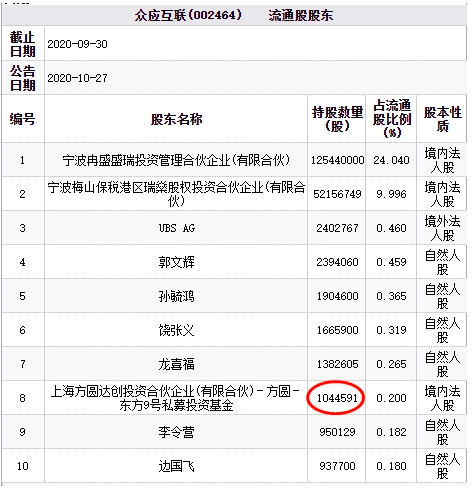
Task: Click row number 1 in 编号 column
Action: [x=22, y=160]
